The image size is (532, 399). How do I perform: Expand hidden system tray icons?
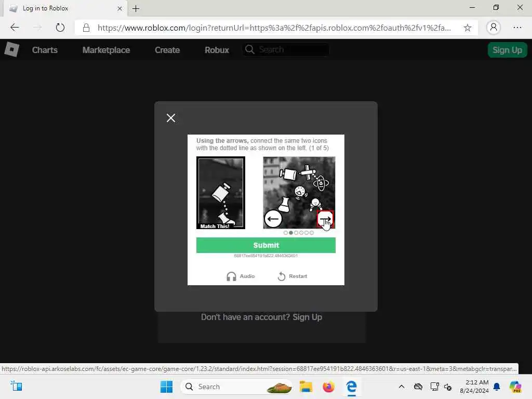[402, 387]
